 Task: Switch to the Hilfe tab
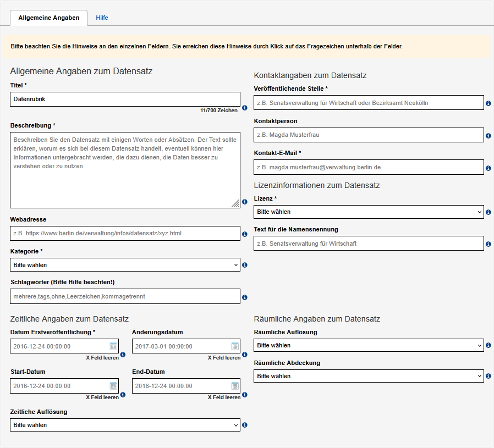click(x=102, y=18)
